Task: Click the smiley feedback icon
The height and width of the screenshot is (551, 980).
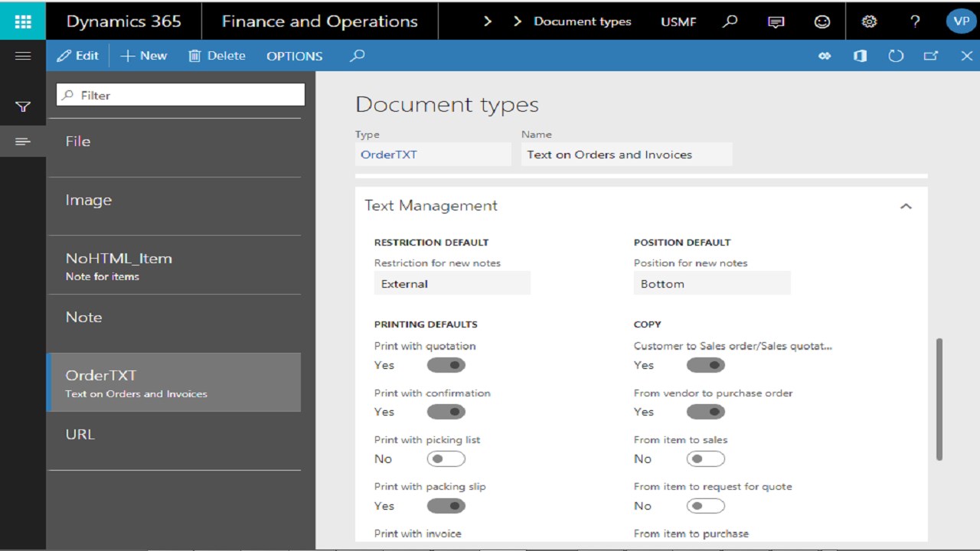Action: (822, 21)
